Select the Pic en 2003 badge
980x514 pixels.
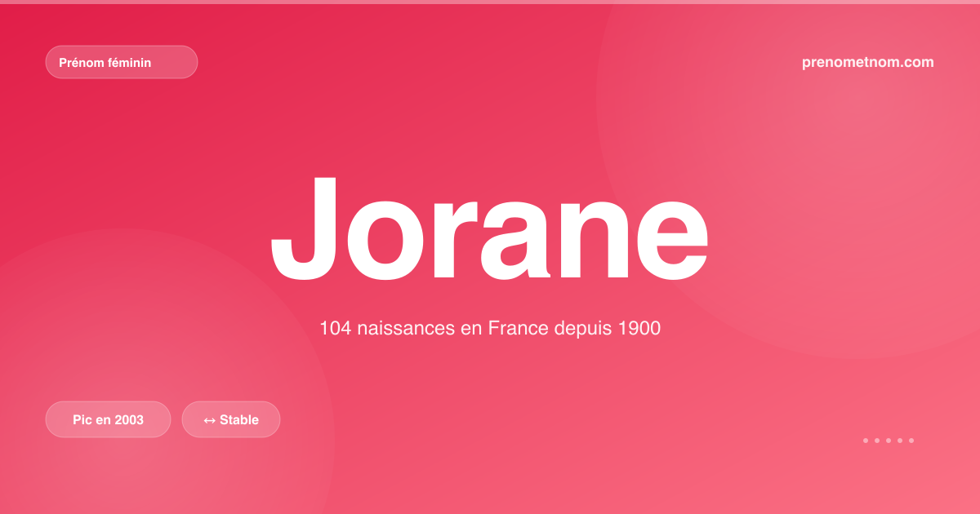(108, 419)
